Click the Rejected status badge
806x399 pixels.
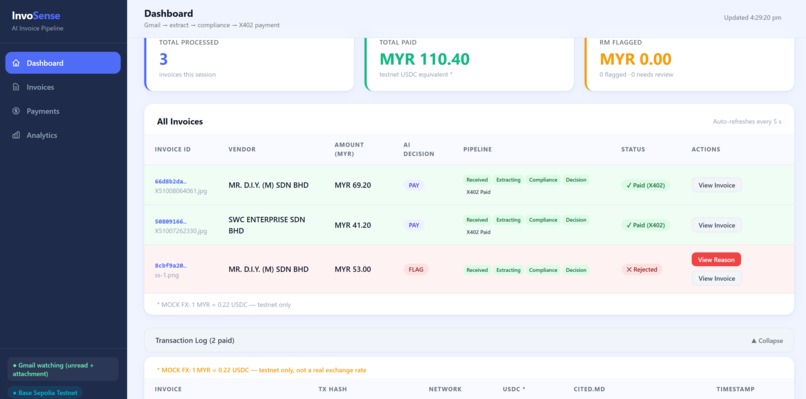click(x=642, y=269)
